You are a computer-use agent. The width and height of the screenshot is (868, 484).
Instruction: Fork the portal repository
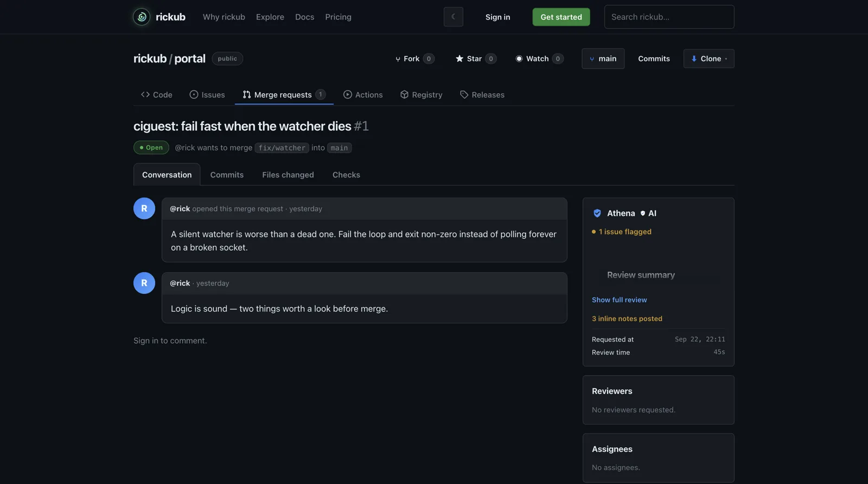point(414,59)
